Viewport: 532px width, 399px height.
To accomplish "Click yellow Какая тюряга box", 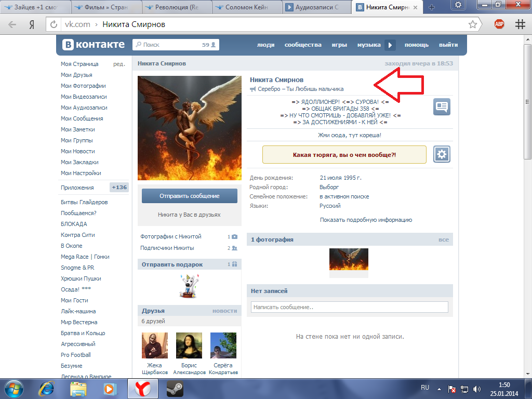I will point(344,155).
